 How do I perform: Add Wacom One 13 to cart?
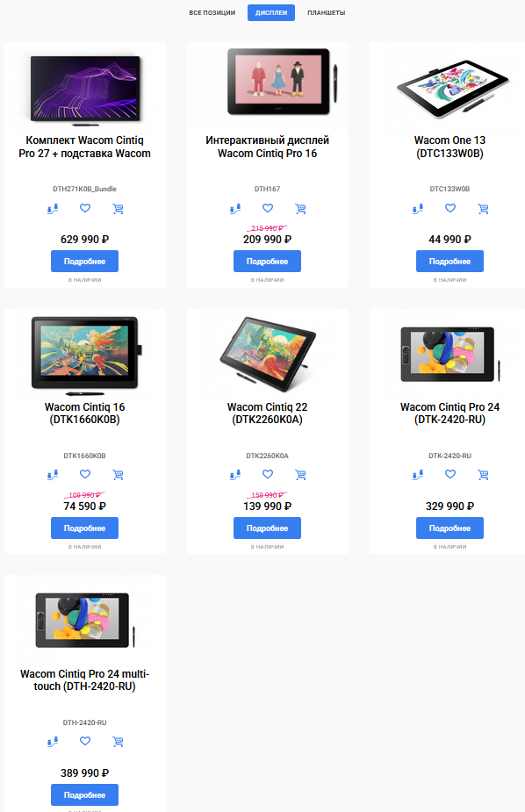tap(483, 209)
